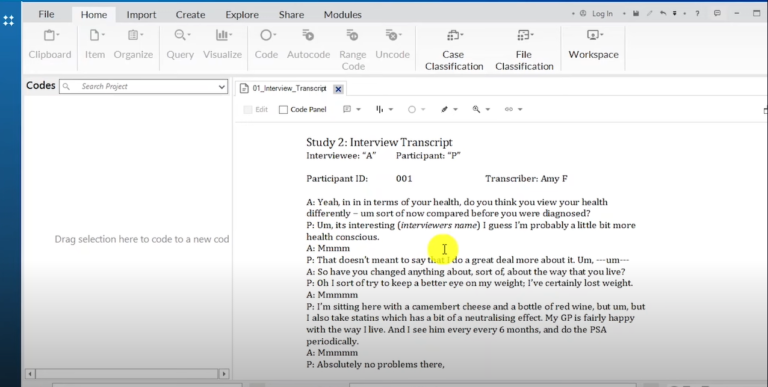Expand the link dropdown arrow
Image resolution: width=768 pixels, height=387 pixels.
[x=520, y=109]
